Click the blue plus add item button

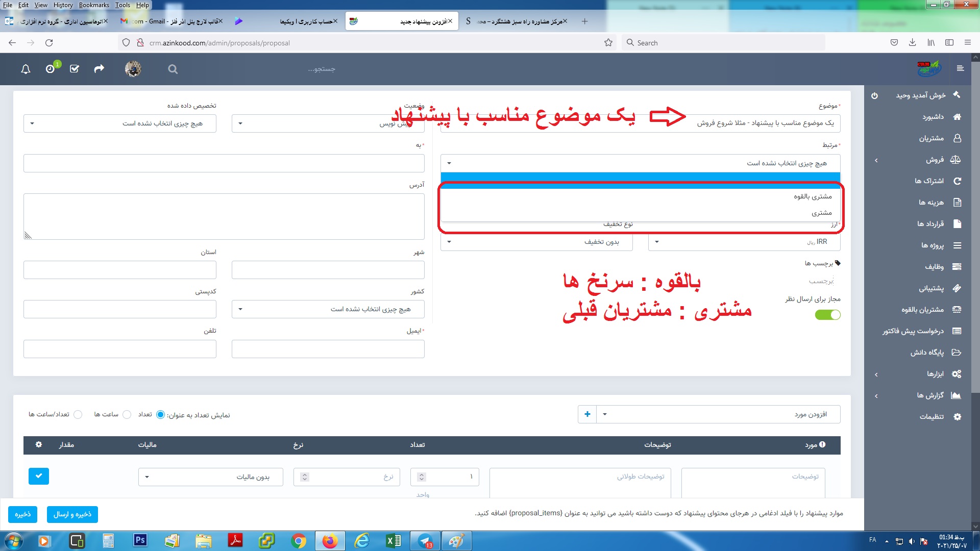(587, 414)
